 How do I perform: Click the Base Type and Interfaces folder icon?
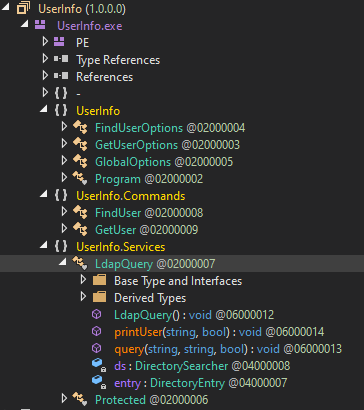coord(99,280)
